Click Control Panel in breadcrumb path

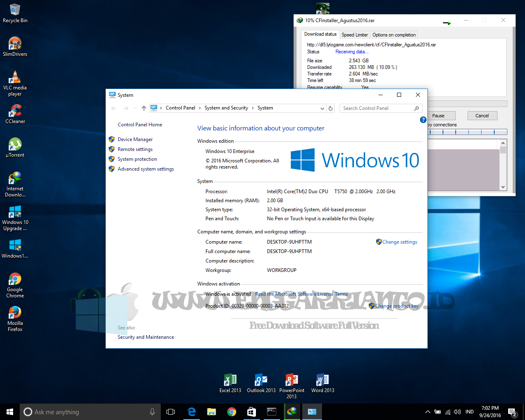click(180, 108)
